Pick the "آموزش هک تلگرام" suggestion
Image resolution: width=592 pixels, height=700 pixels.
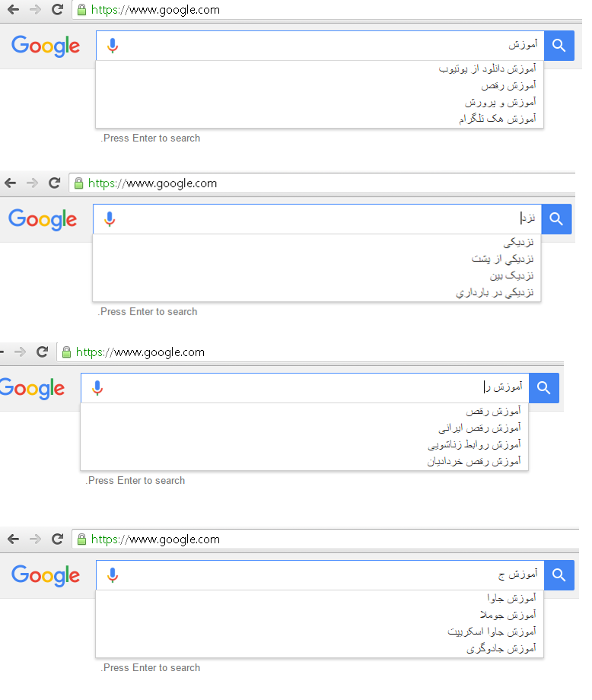(497, 119)
